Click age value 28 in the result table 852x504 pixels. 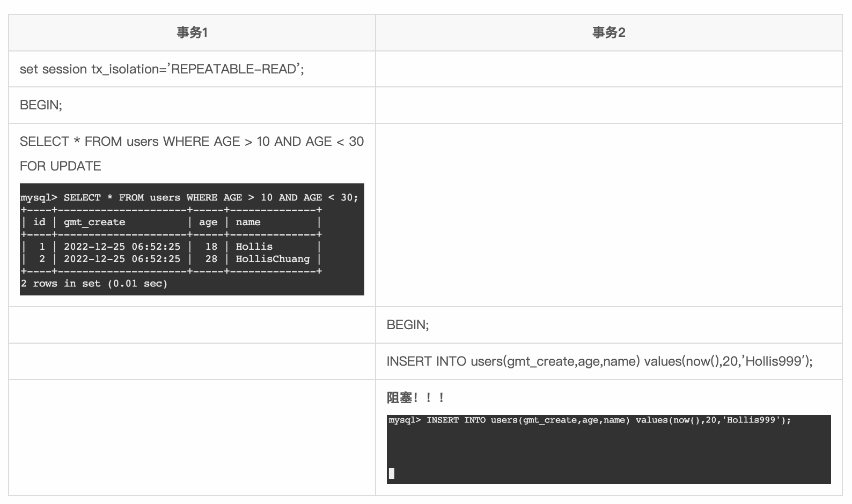(211, 259)
